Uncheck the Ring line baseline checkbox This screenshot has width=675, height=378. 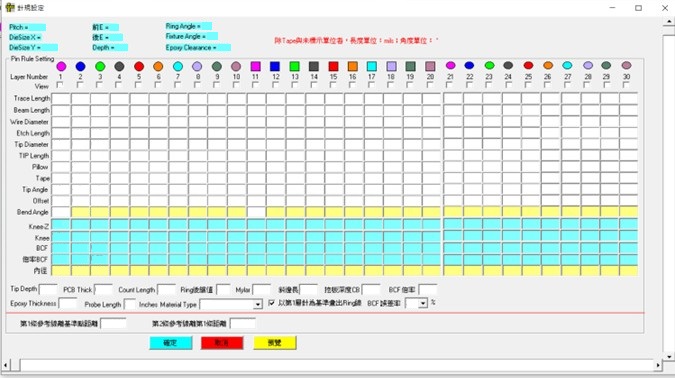tap(272, 303)
